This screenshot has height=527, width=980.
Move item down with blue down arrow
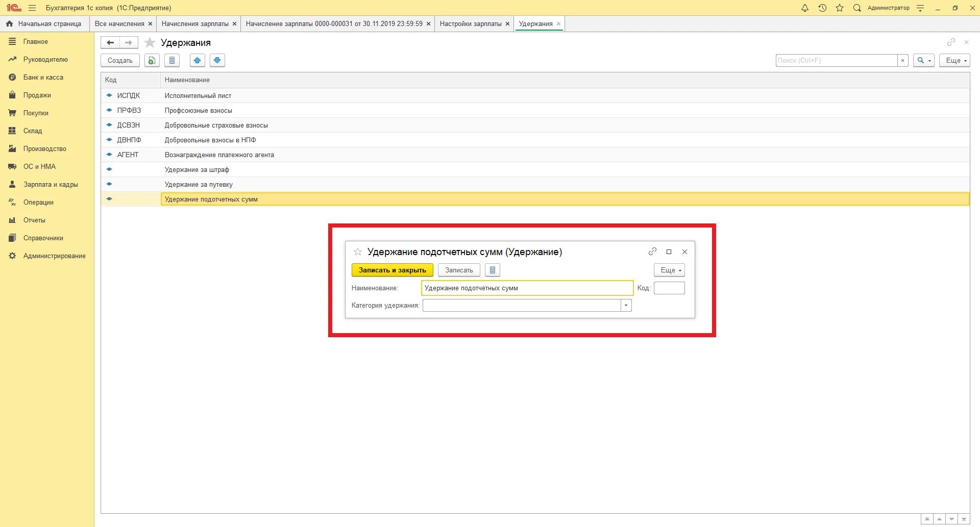(217, 60)
